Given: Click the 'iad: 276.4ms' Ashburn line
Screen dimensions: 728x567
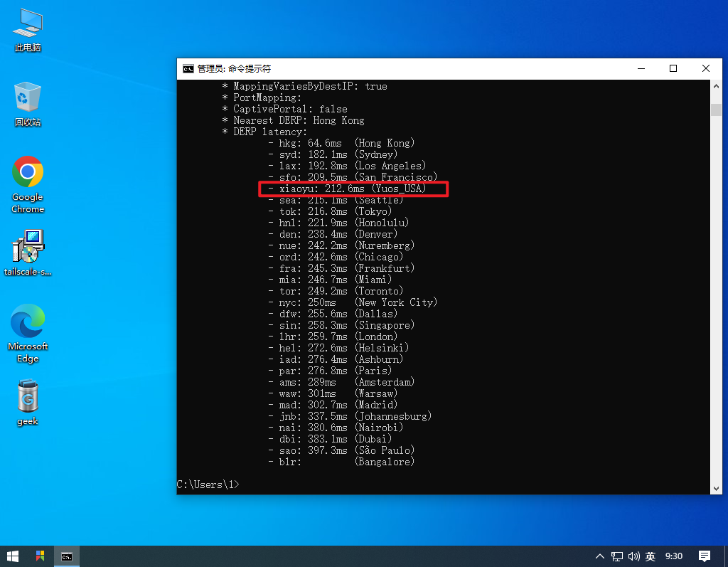Looking at the screenshot, I should tap(336, 359).
